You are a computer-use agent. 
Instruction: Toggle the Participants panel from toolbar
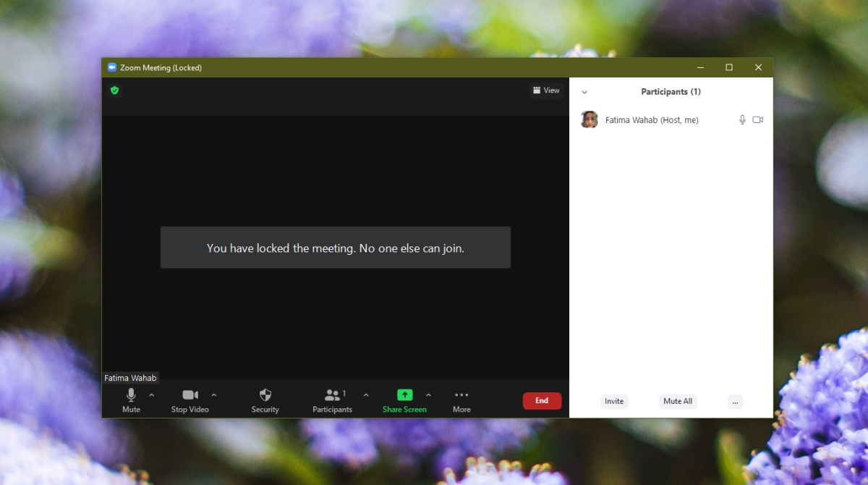tap(333, 400)
